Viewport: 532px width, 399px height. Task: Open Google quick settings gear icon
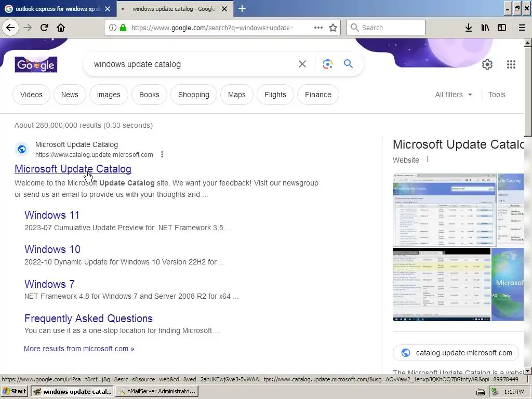(x=487, y=64)
